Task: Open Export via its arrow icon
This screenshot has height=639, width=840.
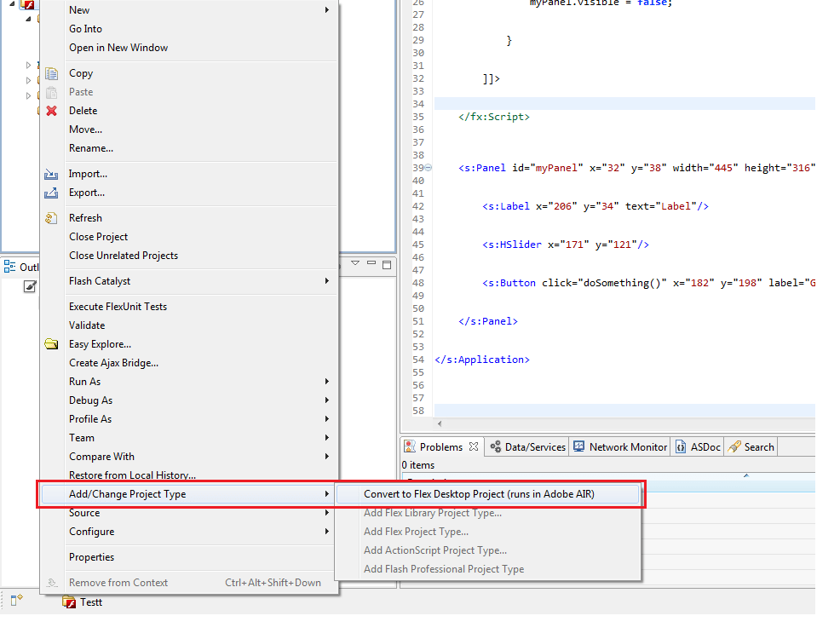Action: tap(51, 193)
